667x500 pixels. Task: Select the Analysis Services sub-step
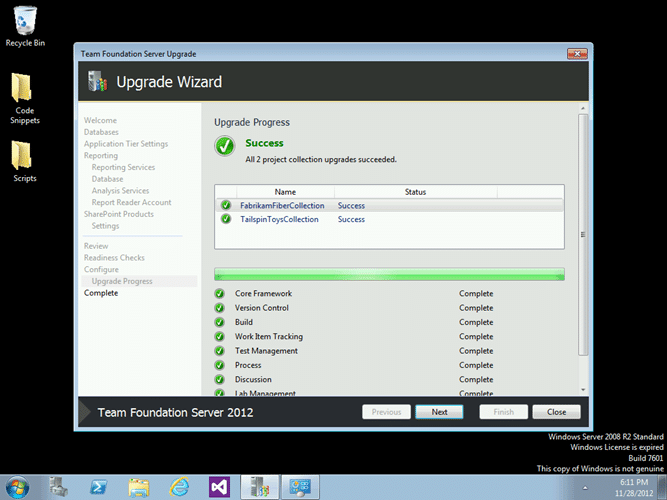120,191
